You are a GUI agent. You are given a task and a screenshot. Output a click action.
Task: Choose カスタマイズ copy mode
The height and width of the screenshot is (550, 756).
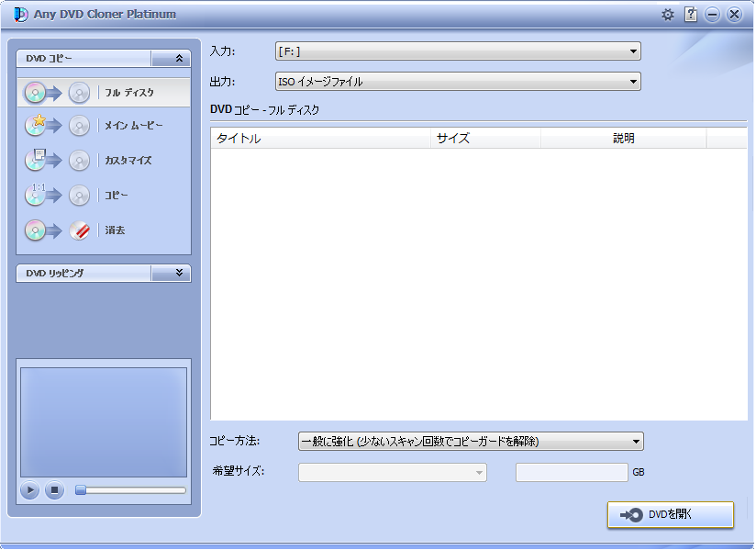coord(104,161)
